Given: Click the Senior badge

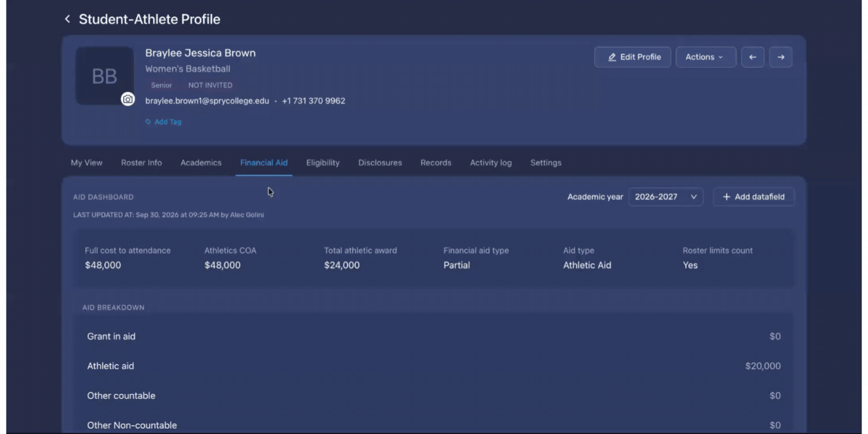Looking at the screenshot, I should tap(161, 85).
